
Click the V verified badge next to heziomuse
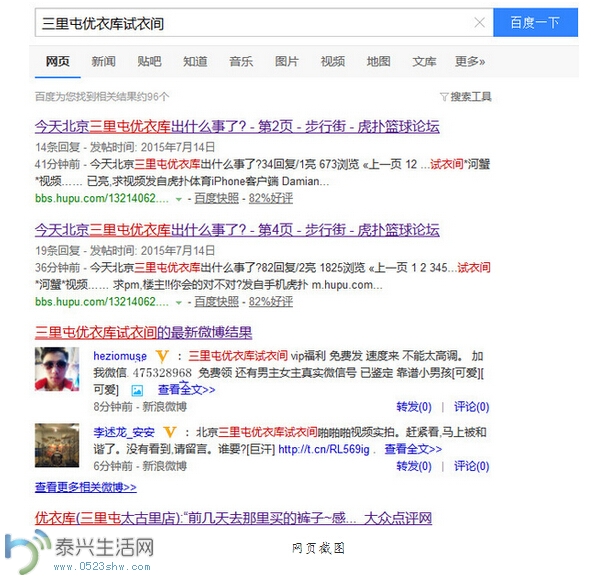(x=162, y=356)
